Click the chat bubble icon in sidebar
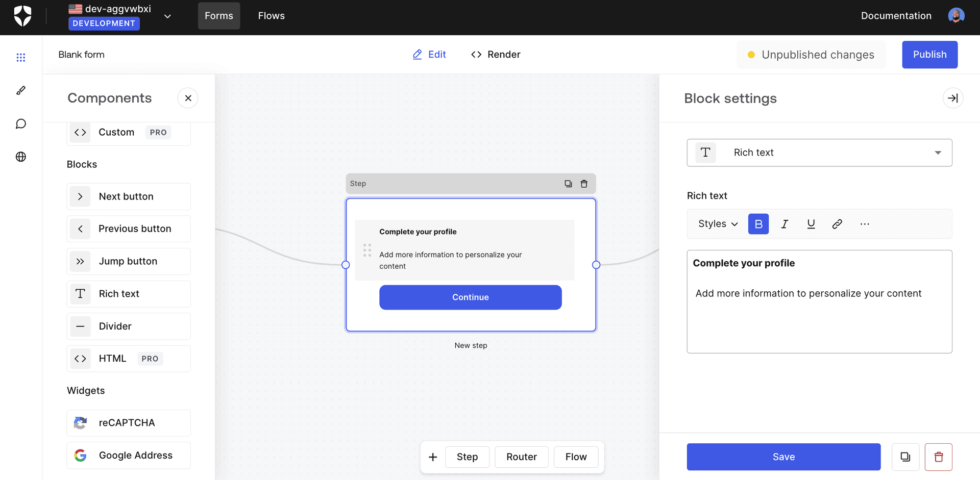The image size is (980, 480). (x=21, y=123)
